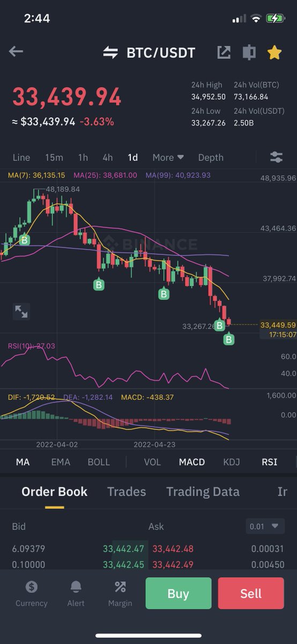Tap the BTC/USDT pair title
Viewport: 297px width, 644px height.
[x=161, y=53]
